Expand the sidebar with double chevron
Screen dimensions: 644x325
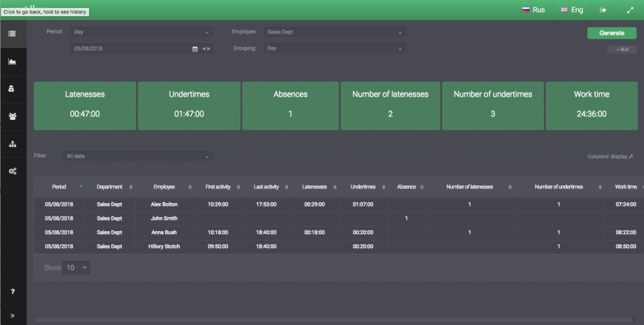pos(12,316)
